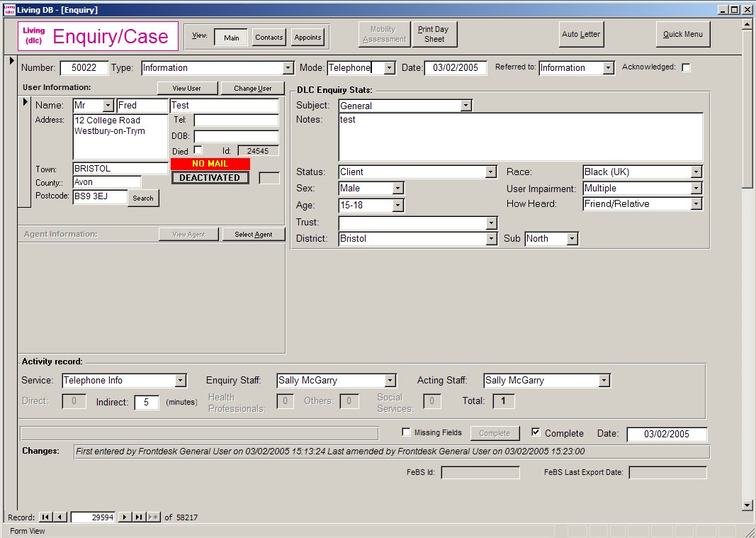This screenshot has height=538, width=756.
Task: Go to previous record arrow
Action: click(60, 517)
